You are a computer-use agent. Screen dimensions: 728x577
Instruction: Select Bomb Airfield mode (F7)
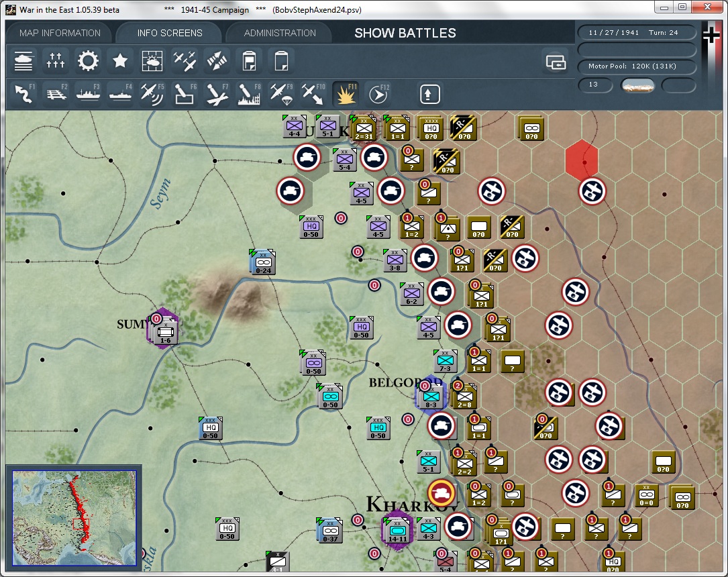217,94
